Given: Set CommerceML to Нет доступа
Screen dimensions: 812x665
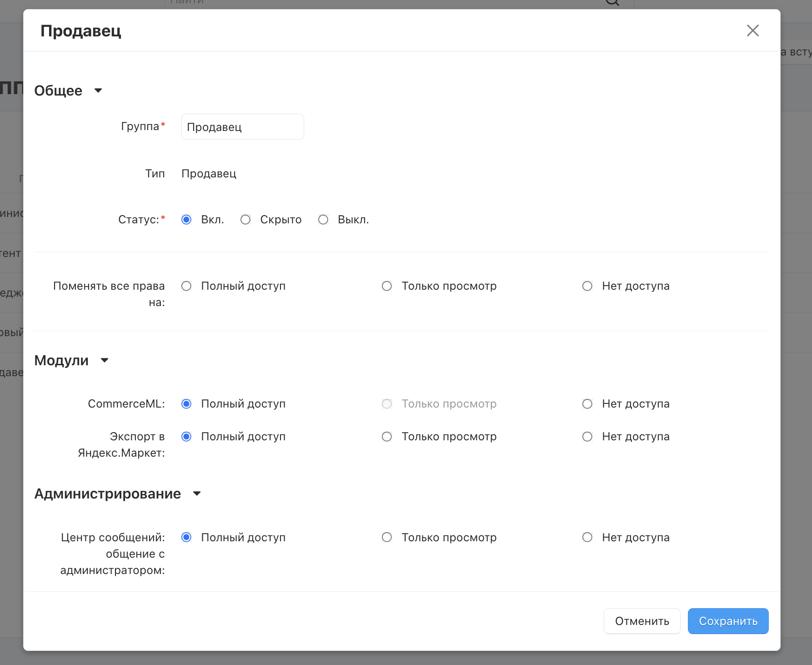Looking at the screenshot, I should coord(587,404).
